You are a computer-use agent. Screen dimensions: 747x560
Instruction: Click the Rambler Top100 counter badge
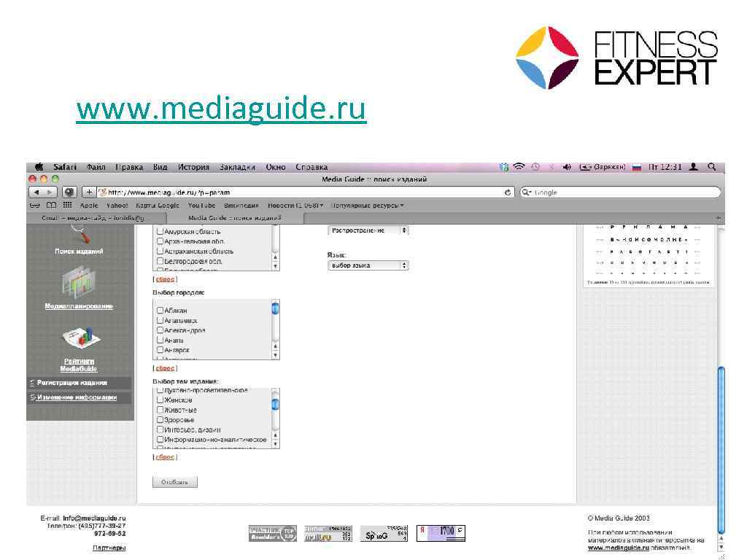point(273,533)
